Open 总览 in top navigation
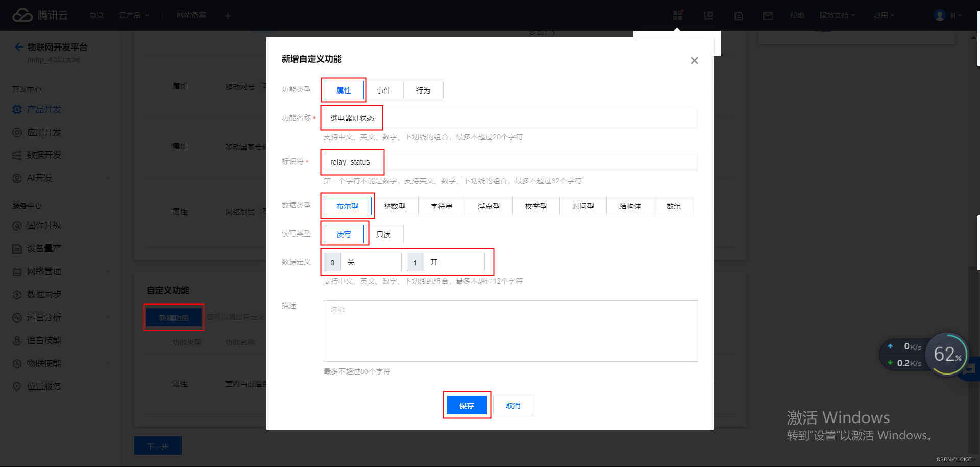Viewport: 980px width, 467px height. tap(96, 15)
